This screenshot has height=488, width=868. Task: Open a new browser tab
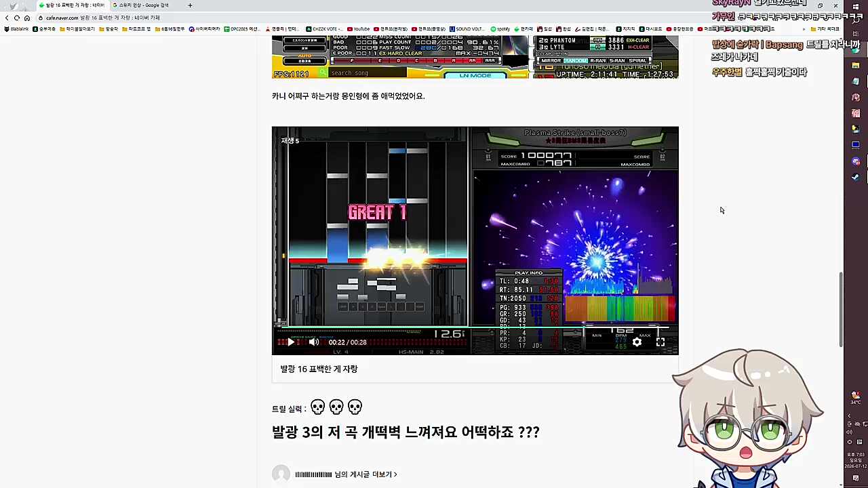[x=190, y=5]
